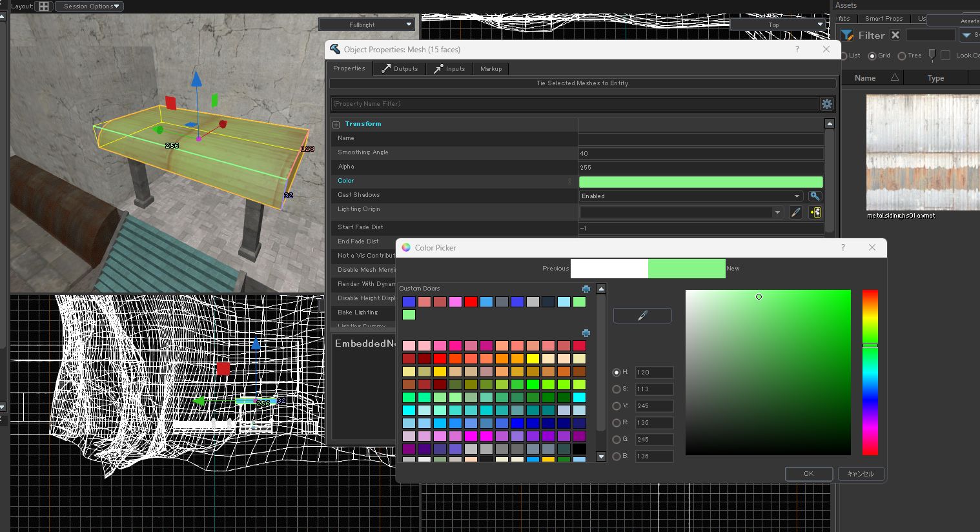This screenshot has width=980, height=532.
Task: Clear the asset filter with the X icon
Action: [895, 35]
